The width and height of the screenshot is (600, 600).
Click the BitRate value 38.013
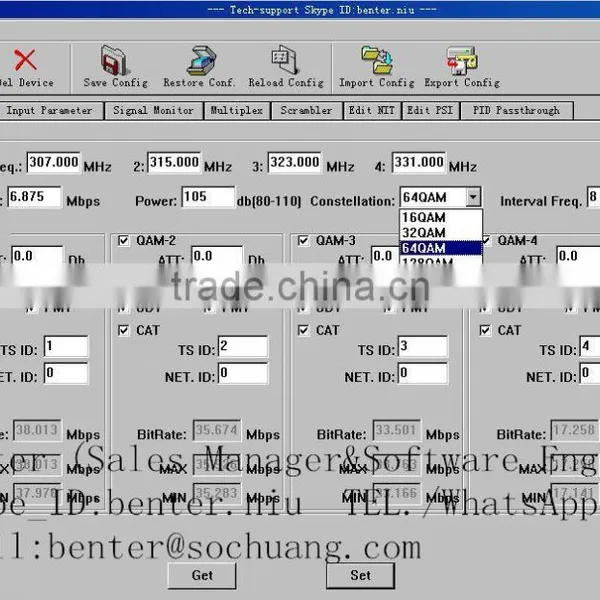click(37, 430)
